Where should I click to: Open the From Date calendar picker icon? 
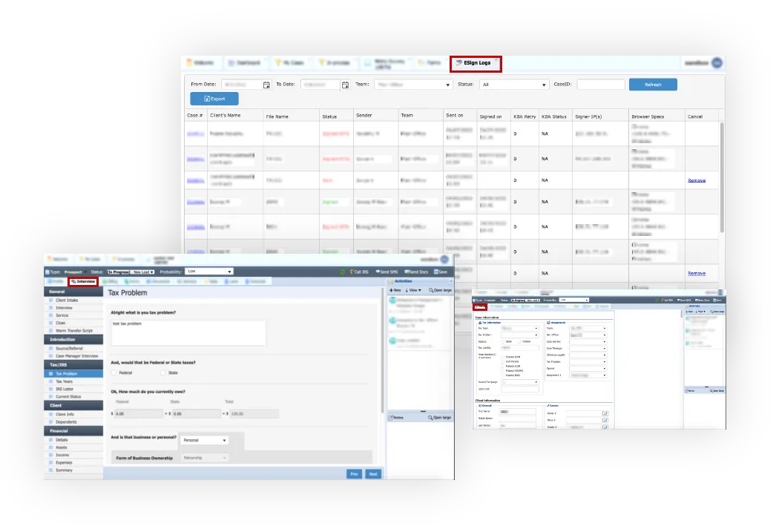point(266,85)
